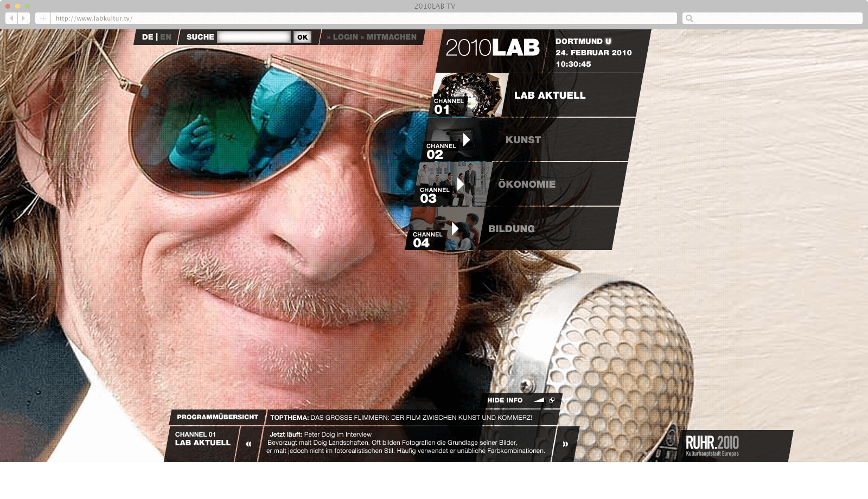
Task: Click the macOS red close dot
Action: click(8, 6)
